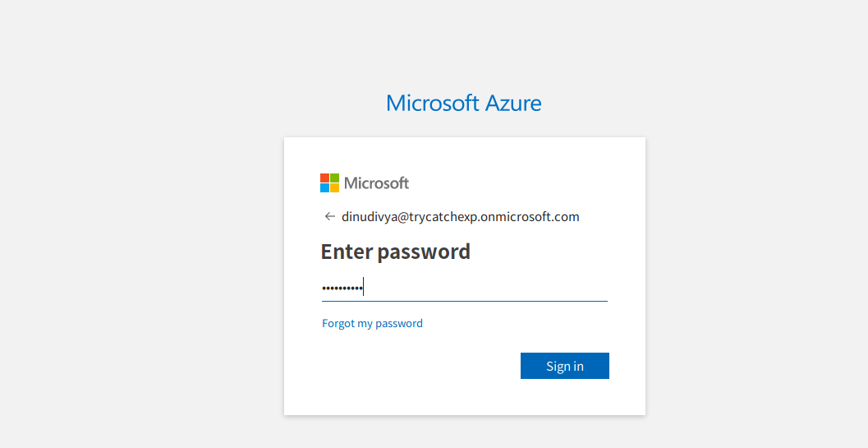The image size is (868, 448).
Task: Focus the password input field
Action: [x=465, y=288]
